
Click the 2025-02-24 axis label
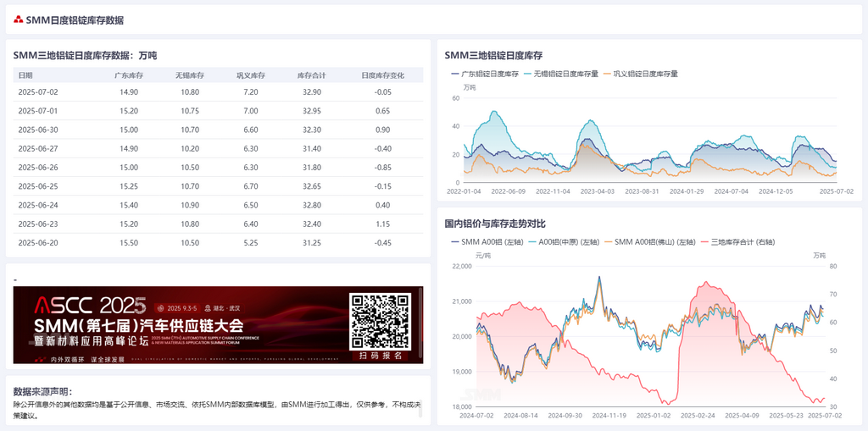tap(698, 414)
